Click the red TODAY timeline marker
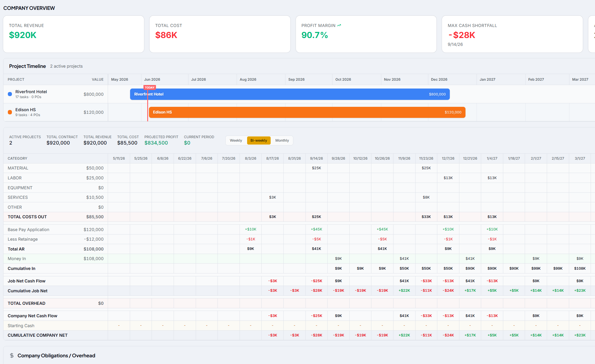 [x=150, y=87]
